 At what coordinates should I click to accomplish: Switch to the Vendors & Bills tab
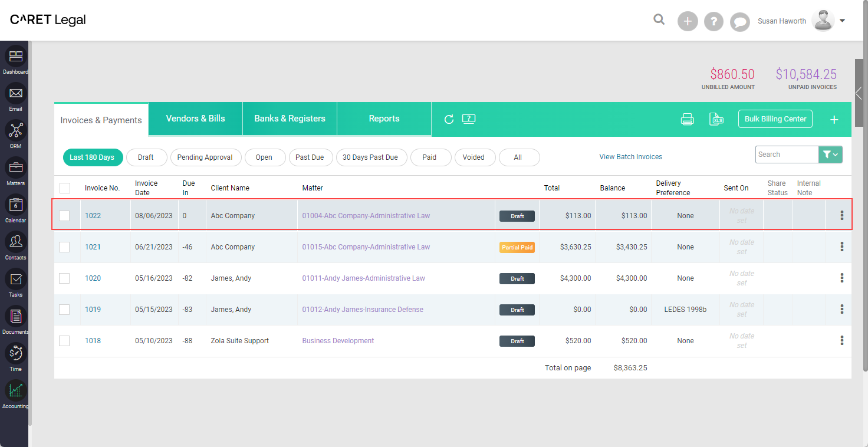coord(196,119)
